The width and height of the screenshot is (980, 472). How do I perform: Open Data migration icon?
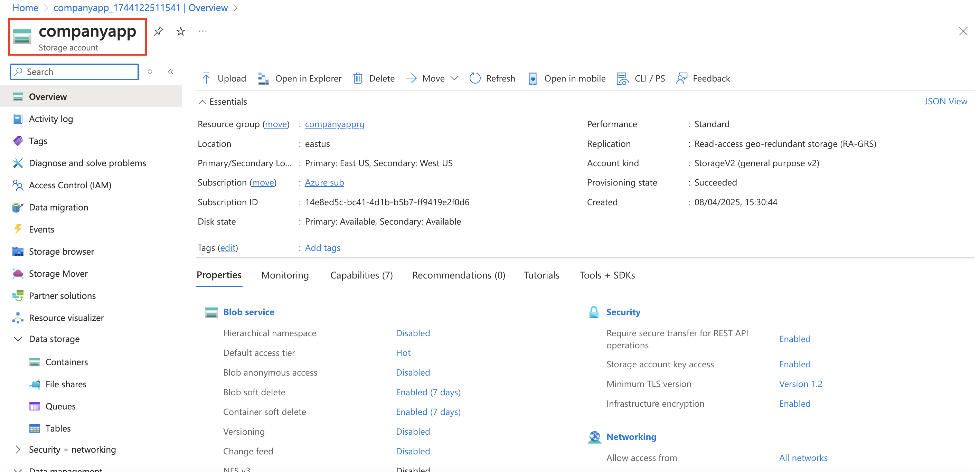tap(18, 207)
